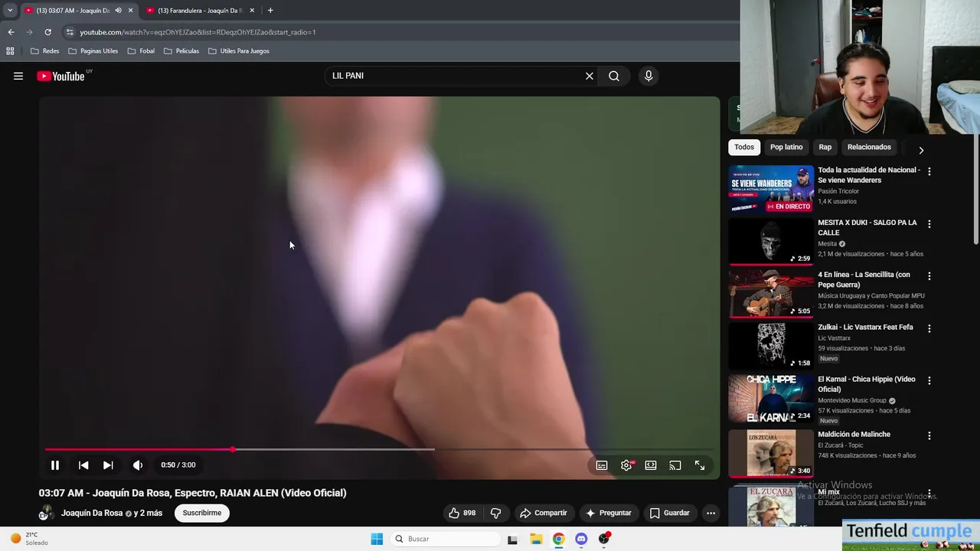Viewport: 980px width, 551px height.
Task: Open Maldición de Malinche video title
Action: click(x=854, y=434)
